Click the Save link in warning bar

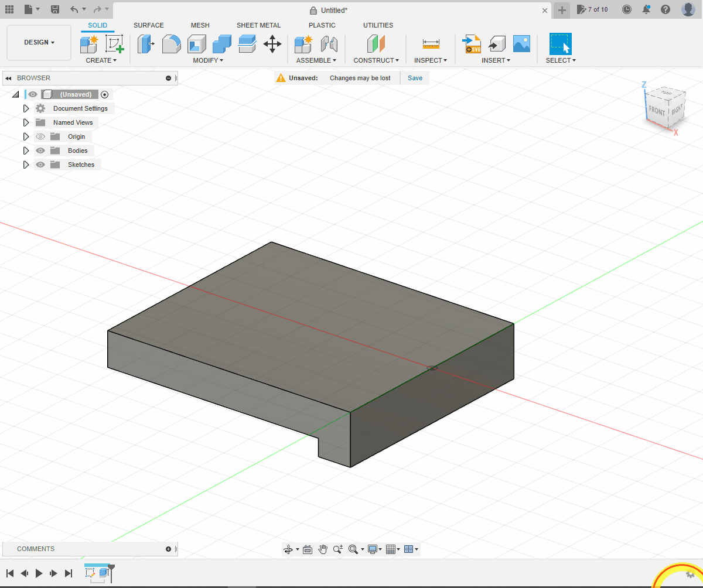click(415, 78)
